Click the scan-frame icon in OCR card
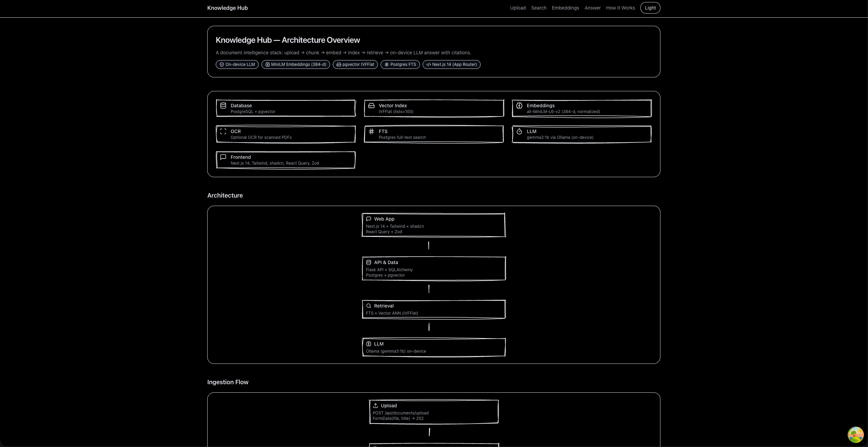The width and height of the screenshot is (868, 447). [x=223, y=131]
